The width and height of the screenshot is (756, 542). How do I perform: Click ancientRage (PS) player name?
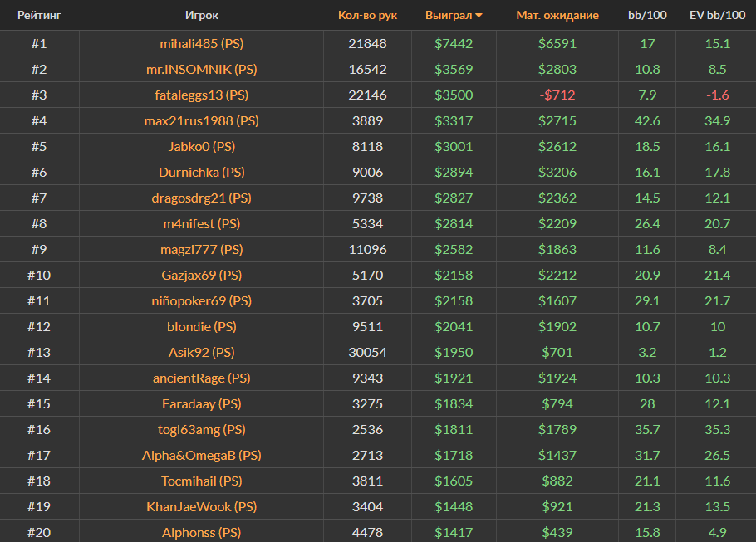[x=201, y=378]
